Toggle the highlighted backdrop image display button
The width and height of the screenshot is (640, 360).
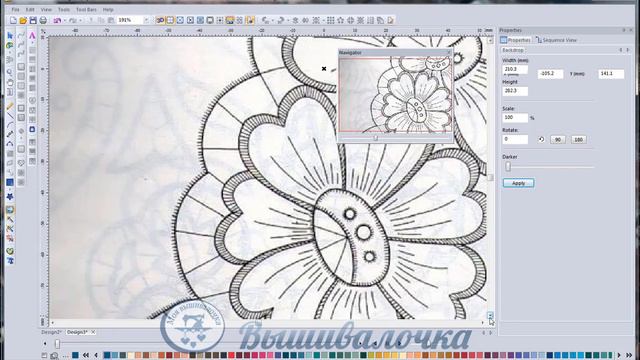(x=230, y=20)
